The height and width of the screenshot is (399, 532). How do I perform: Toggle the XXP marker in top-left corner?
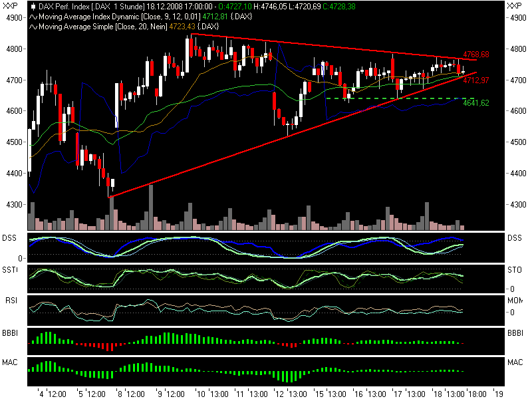pyautogui.click(x=9, y=5)
